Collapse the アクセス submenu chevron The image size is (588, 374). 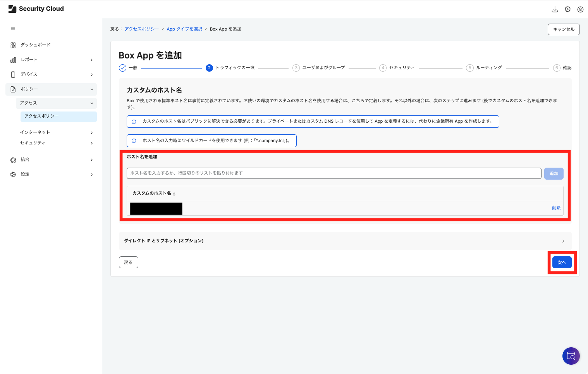click(92, 103)
